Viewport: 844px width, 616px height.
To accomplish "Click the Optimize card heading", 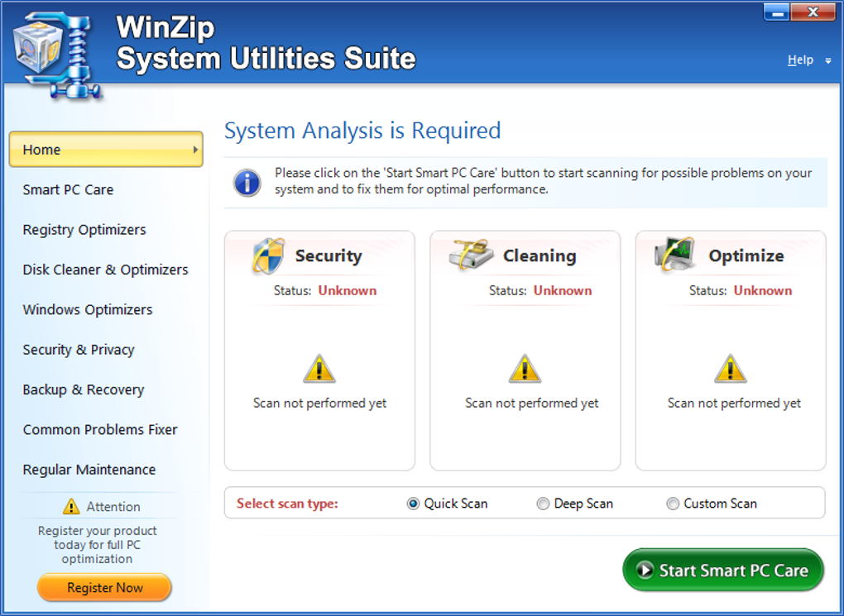I will [x=746, y=256].
